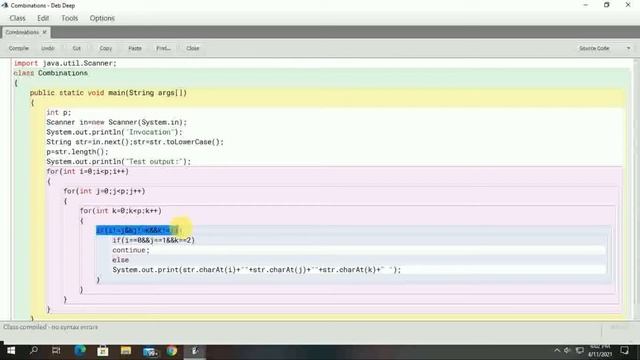Click the 'for(int k=0;k<p;k++)' line
Screen dimensions: 640x360
click(x=121, y=210)
